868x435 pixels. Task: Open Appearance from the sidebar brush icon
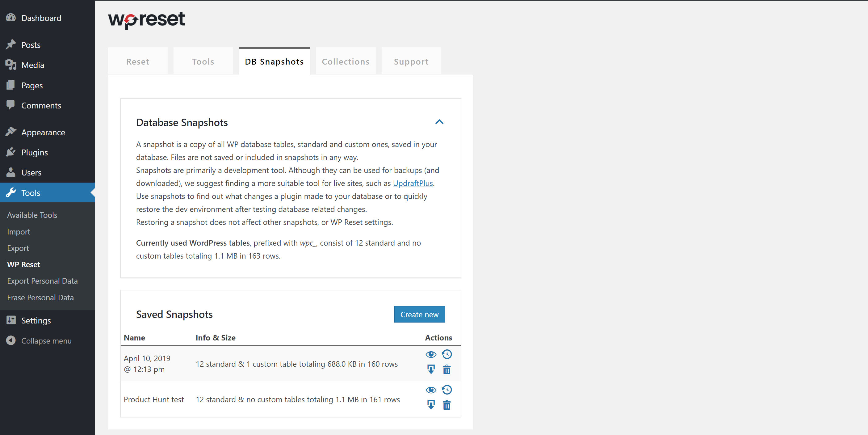[x=11, y=132]
